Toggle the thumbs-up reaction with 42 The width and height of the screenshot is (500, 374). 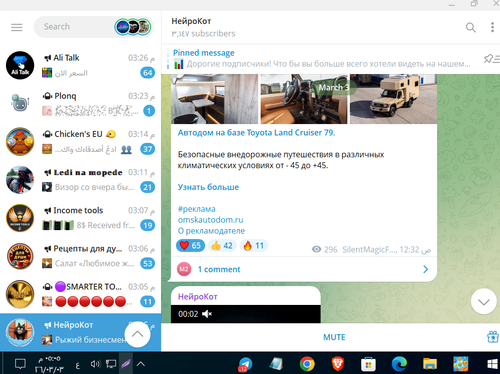[222, 246]
